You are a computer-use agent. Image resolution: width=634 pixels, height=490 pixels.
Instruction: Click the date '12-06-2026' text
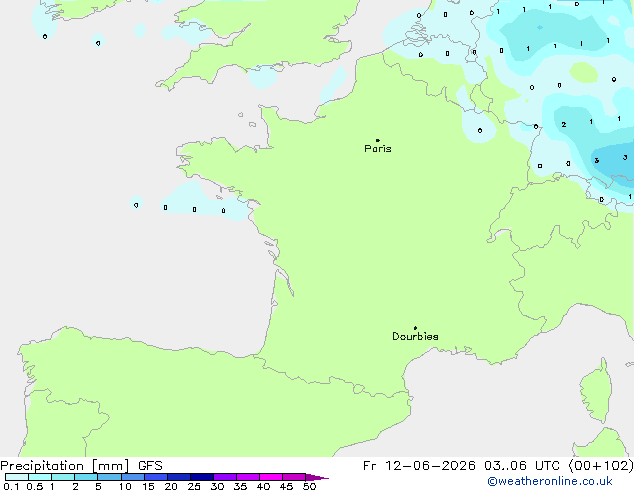pos(430,466)
